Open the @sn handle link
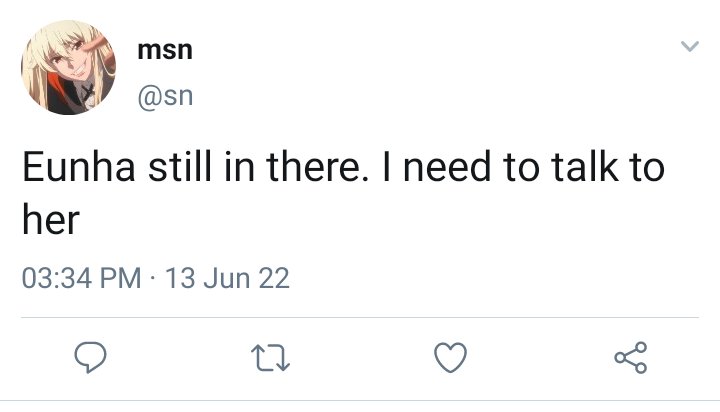The image size is (720, 412). click(x=165, y=96)
